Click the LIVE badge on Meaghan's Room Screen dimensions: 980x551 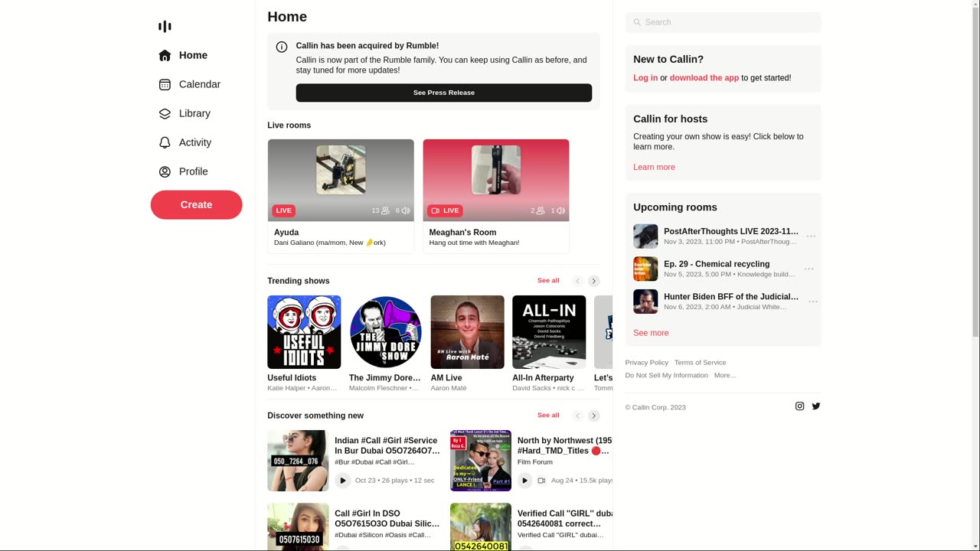pos(445,210)
